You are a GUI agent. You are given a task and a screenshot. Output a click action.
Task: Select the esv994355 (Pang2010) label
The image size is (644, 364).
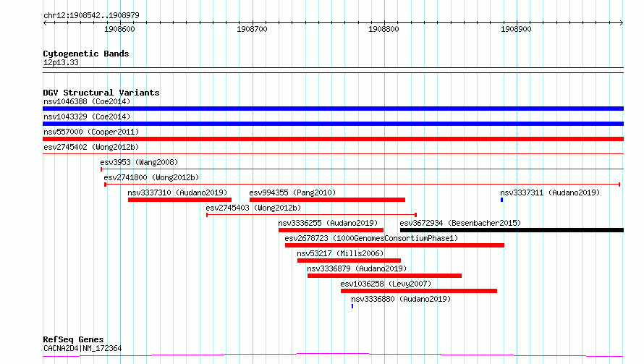click(292, 192)
